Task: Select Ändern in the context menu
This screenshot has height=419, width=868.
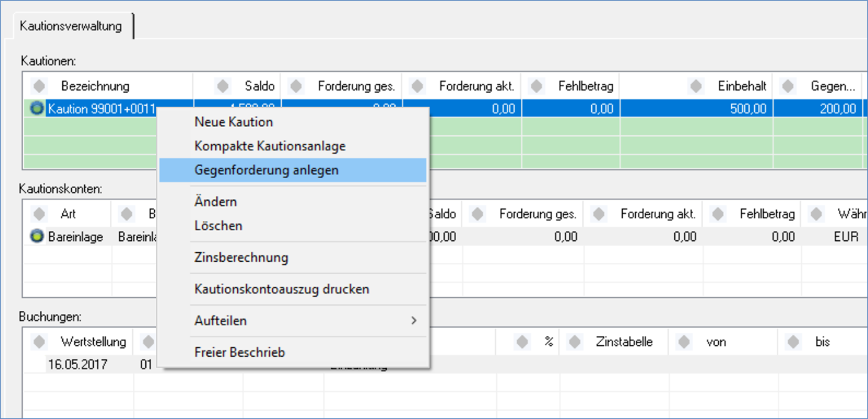Action: (x=216, y=202)
